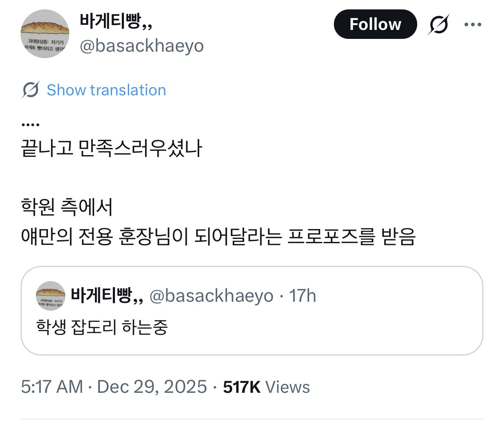504x421 pixels.
Task: Show translation of the Korean tweet
Action: click(106, 90)
